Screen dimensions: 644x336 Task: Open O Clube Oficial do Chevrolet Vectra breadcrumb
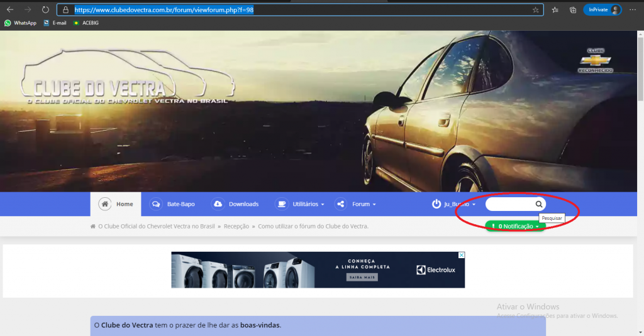[157, 227]
